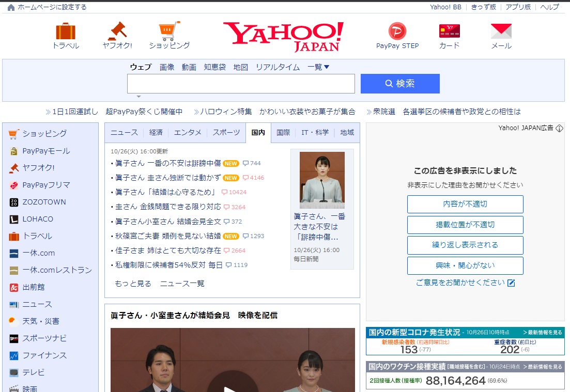
Task: Switch to the 経済 tab
Action: pos(156,133)
